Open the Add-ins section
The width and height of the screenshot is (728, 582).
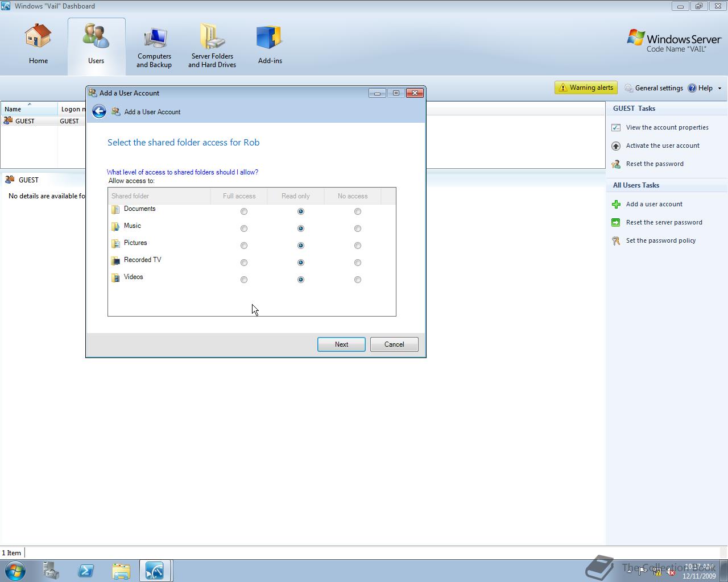pos(270,38)
